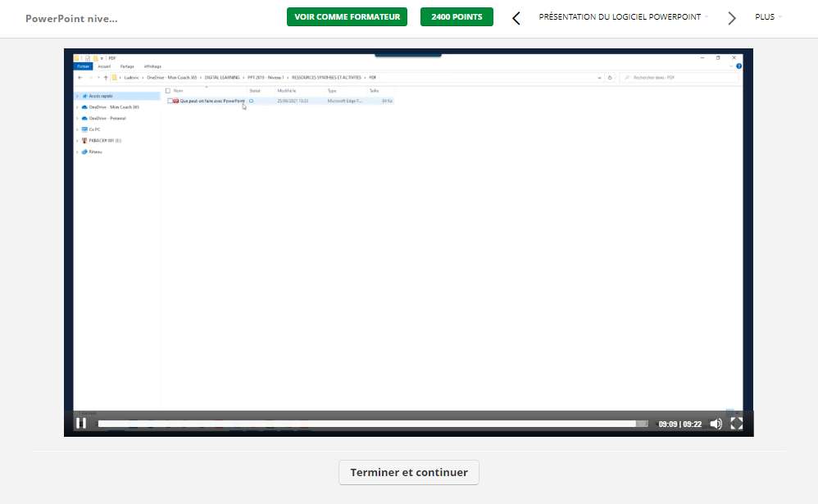Tick select-all checkbox beside Nom header
Viewport: 818px width, 504px height.
click(x=168, y=91)
